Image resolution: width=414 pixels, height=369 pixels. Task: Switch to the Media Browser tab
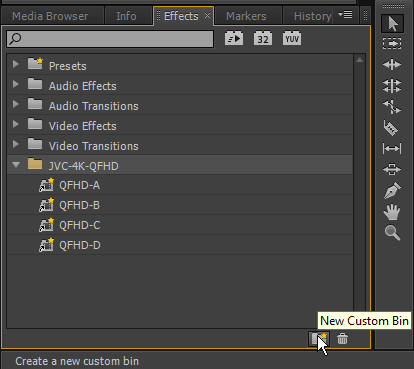coord(50,16)
